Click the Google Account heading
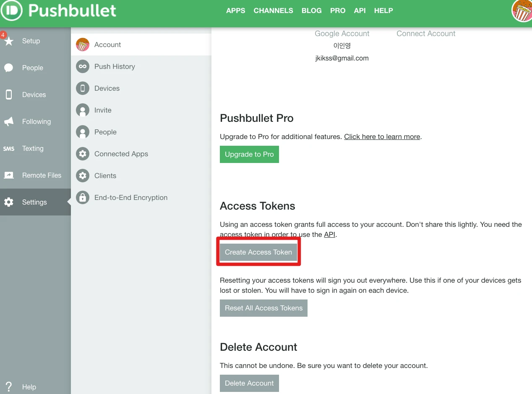This screenshot has width=532, height=394. (x=342, y=34)
